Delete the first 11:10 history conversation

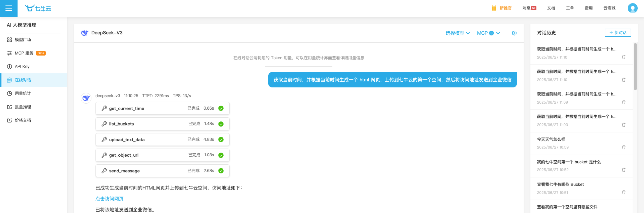(623, 57)
